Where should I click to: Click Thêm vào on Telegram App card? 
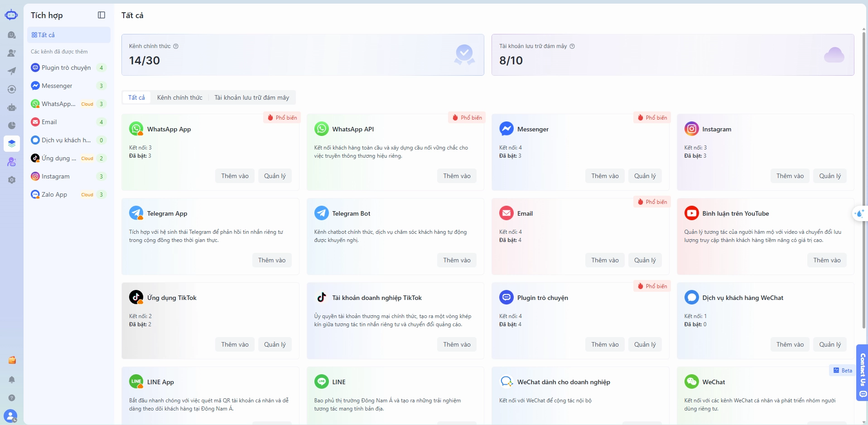click(x=272, y=260)
